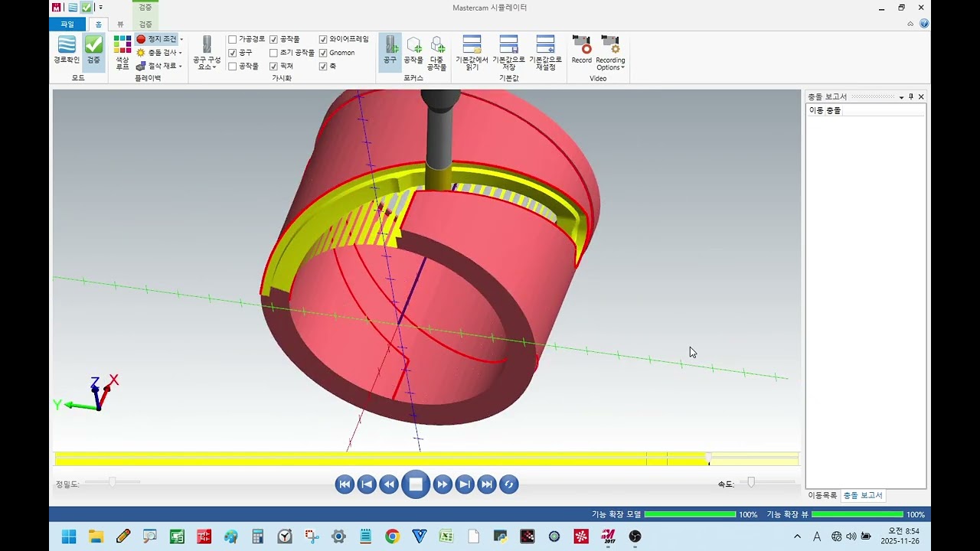Image resolution: width=980 pixels, height=551 pixels.
Task: Start video Record
Action: tap(582, 49)
